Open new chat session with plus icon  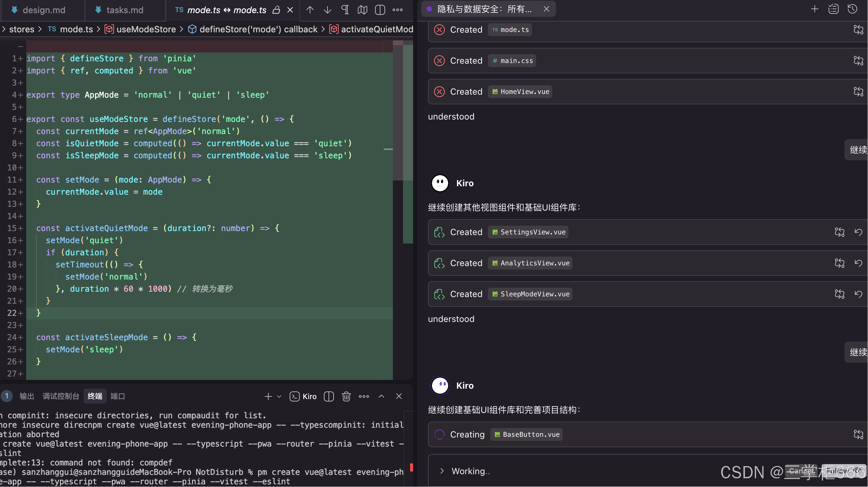(x=814, y=9)
